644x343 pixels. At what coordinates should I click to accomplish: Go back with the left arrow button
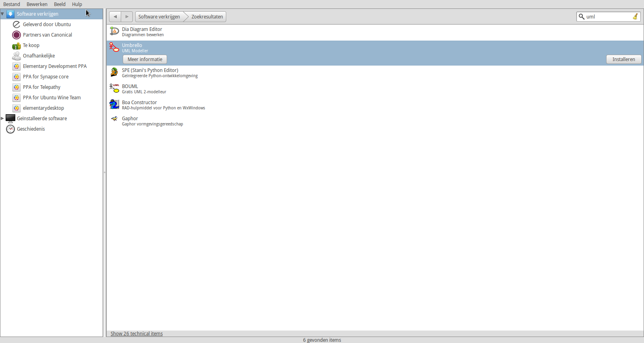click(x=115, y=16)
